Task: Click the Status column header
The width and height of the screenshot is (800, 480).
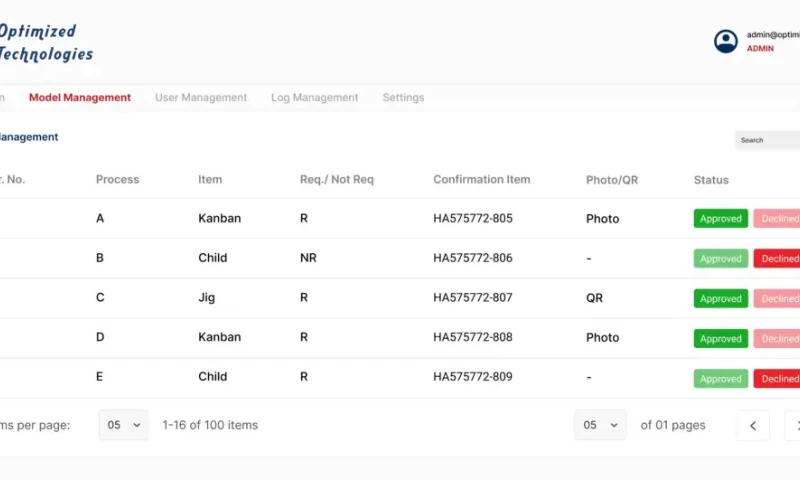Action: click(x=711, y=180)
